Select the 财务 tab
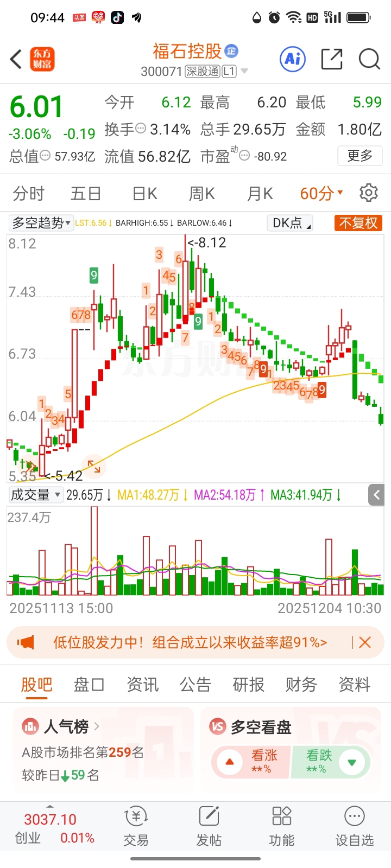Image resolution: width=391 pixels, height=868 pixels. [x=301, y=685]
